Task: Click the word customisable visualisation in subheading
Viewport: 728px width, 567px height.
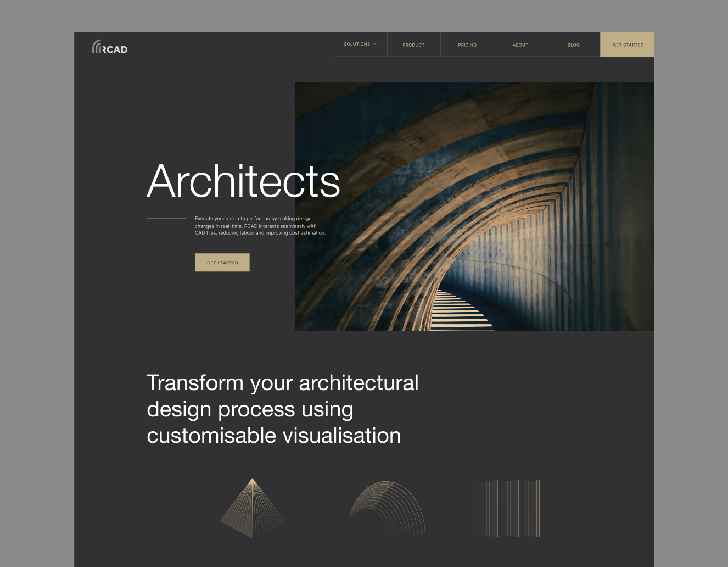Action: click(273, 436)
